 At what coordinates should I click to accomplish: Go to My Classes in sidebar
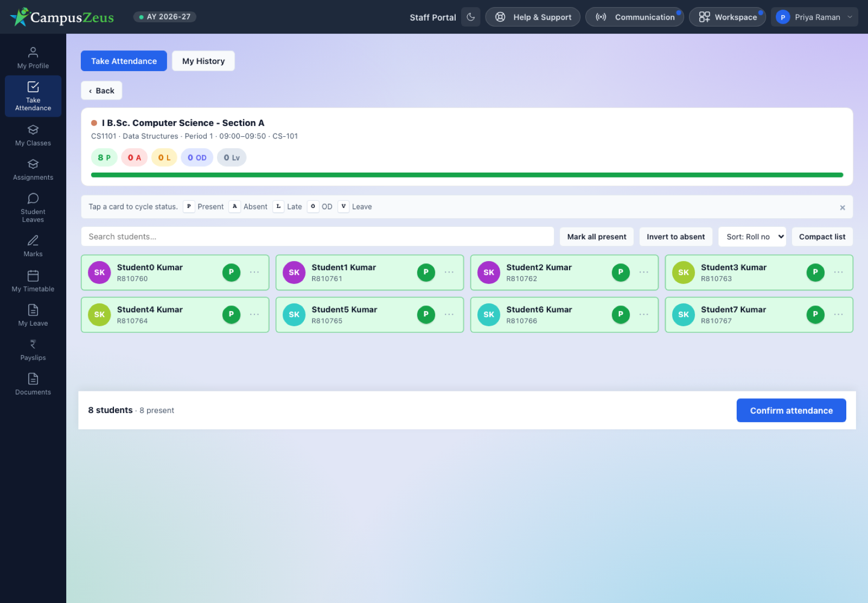(x=33, y=136)
